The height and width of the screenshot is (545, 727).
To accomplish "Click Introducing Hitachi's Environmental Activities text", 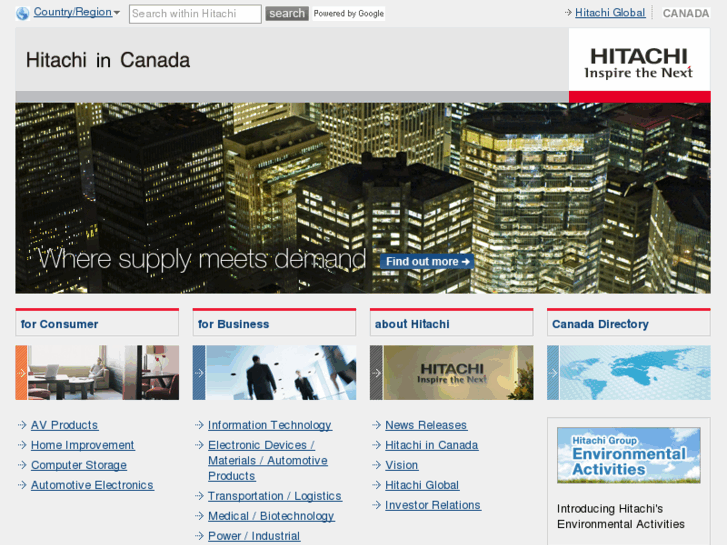I will click(620, 516).
